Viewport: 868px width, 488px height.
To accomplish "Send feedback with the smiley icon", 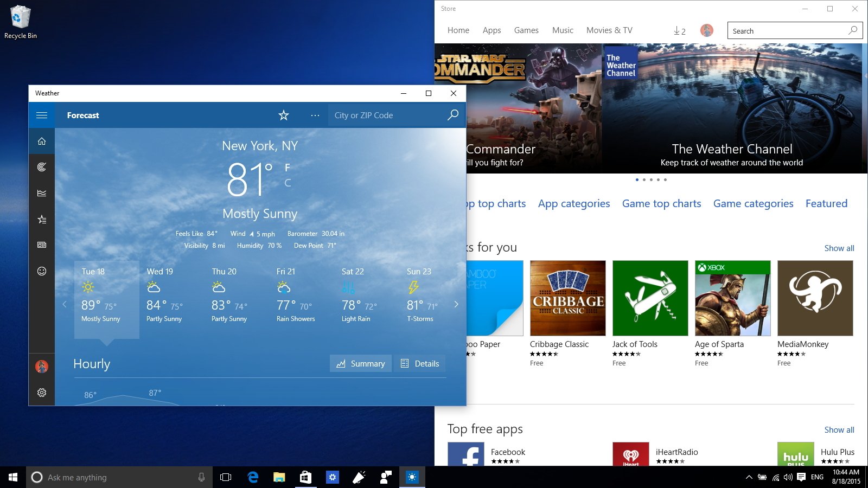I will click(x=42, y=271).
